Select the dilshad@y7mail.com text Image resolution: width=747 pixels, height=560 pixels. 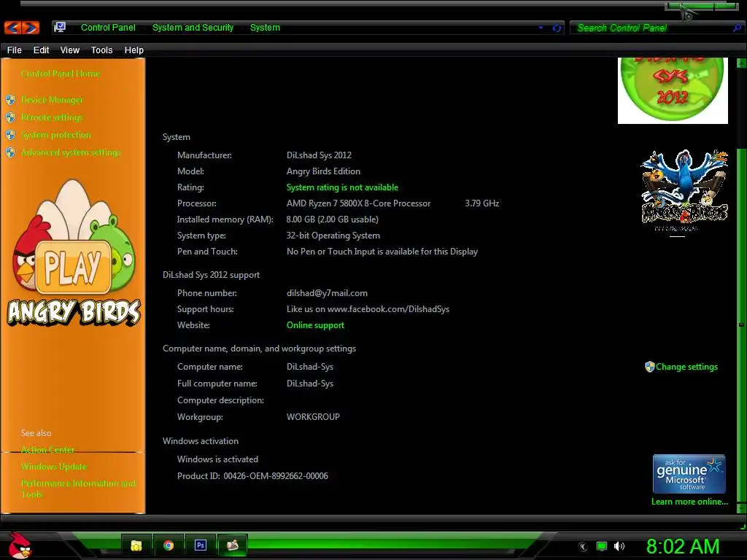pyautogui.click(x=327, y=293)
